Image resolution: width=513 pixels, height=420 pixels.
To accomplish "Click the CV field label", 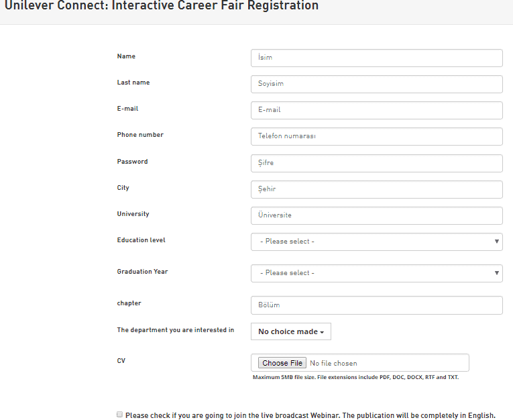I will [121, 361].
